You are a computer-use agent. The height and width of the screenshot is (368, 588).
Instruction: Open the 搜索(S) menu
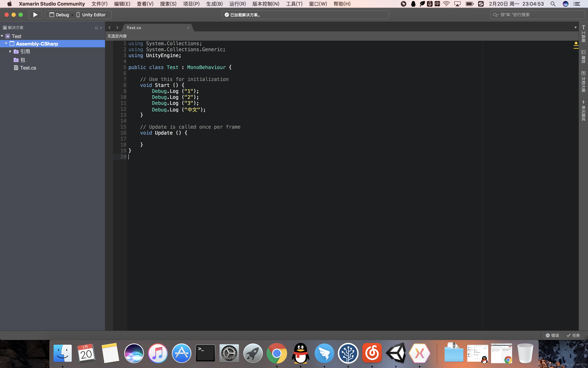(168, 4)
